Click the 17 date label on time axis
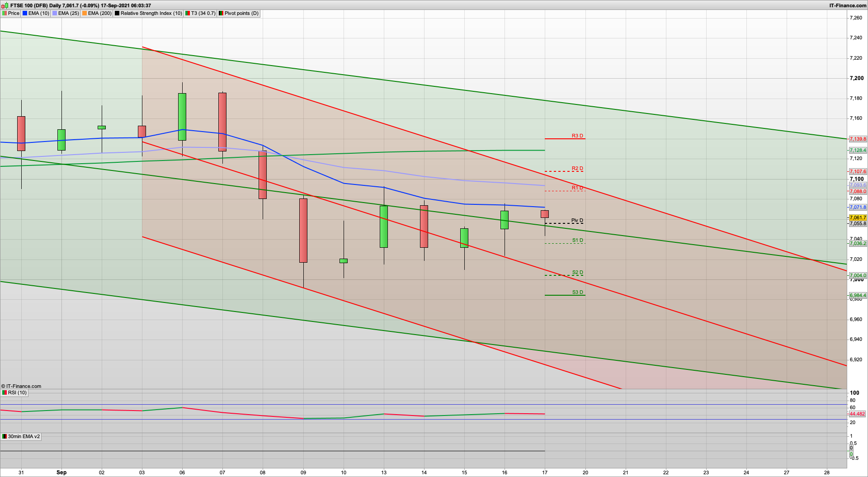 tap(545, 472)
